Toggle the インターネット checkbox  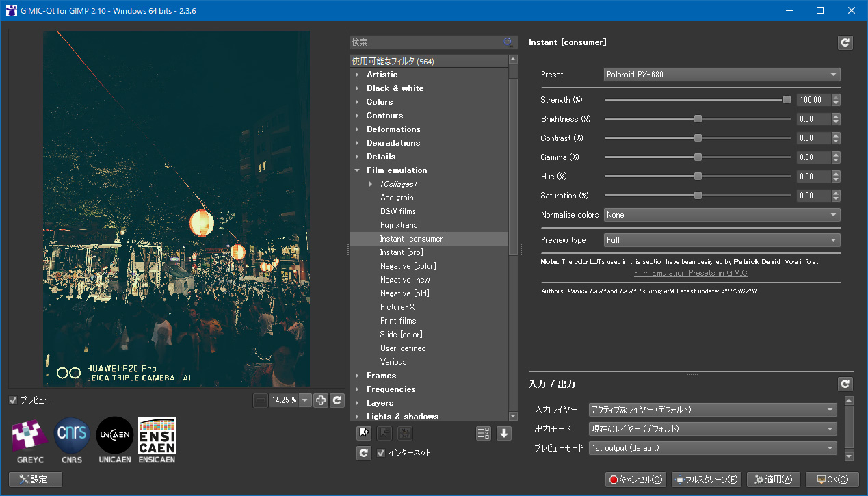click(381, 453)
